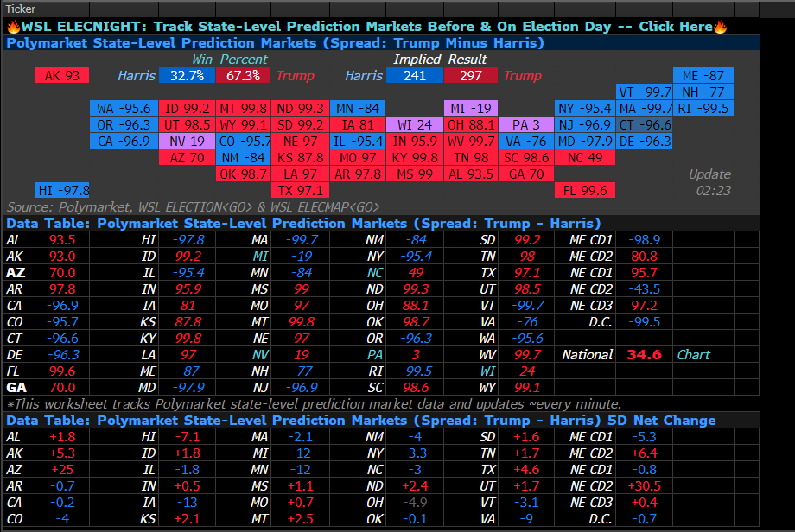Click the purple MI -19 map tile

(471, 109)
